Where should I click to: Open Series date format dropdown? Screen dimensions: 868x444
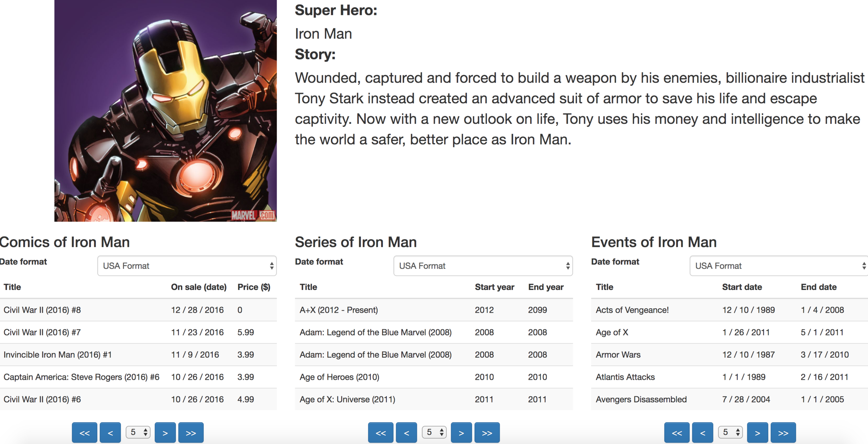point(483,266)
